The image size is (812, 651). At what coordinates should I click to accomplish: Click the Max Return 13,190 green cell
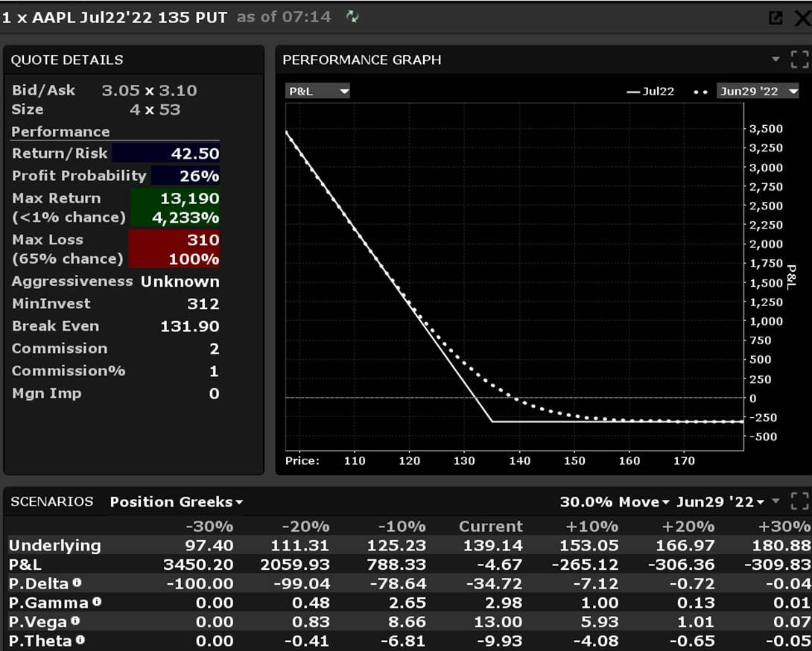[x=176, y=198]
